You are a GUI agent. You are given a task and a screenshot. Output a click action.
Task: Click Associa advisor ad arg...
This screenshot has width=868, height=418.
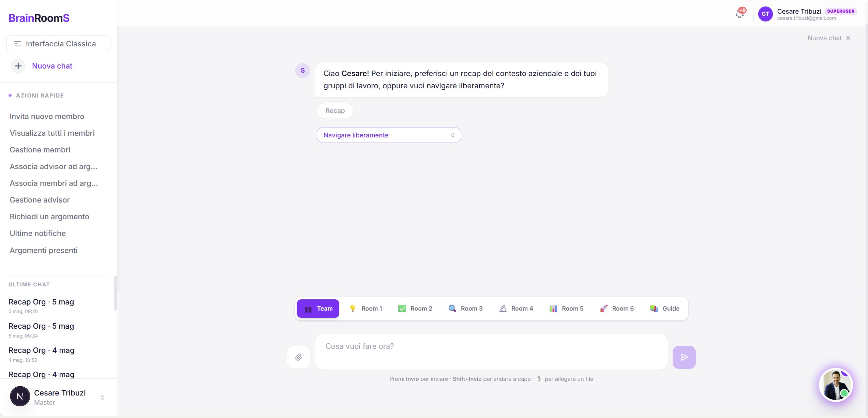(x=54, y=166)
